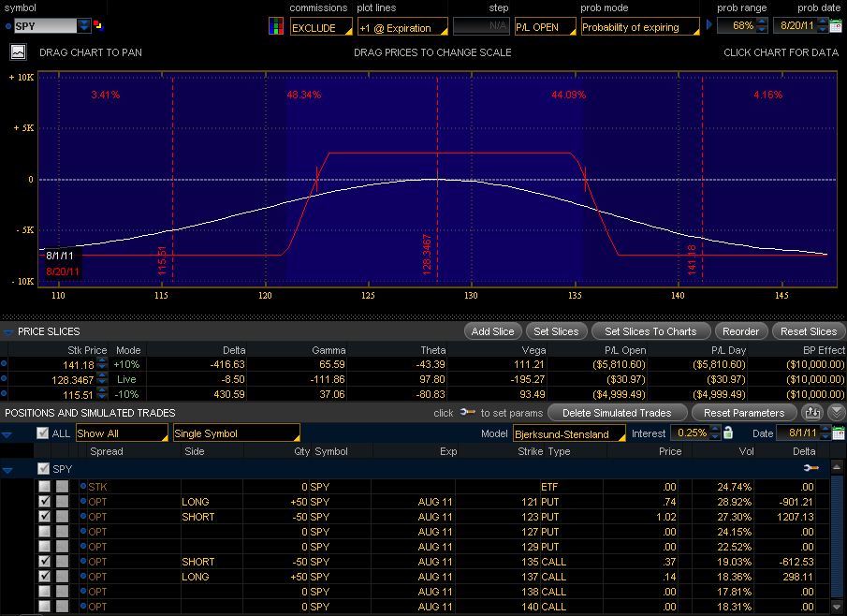
Task: Click Set Slices To Charts
Action: coord(650,331)
